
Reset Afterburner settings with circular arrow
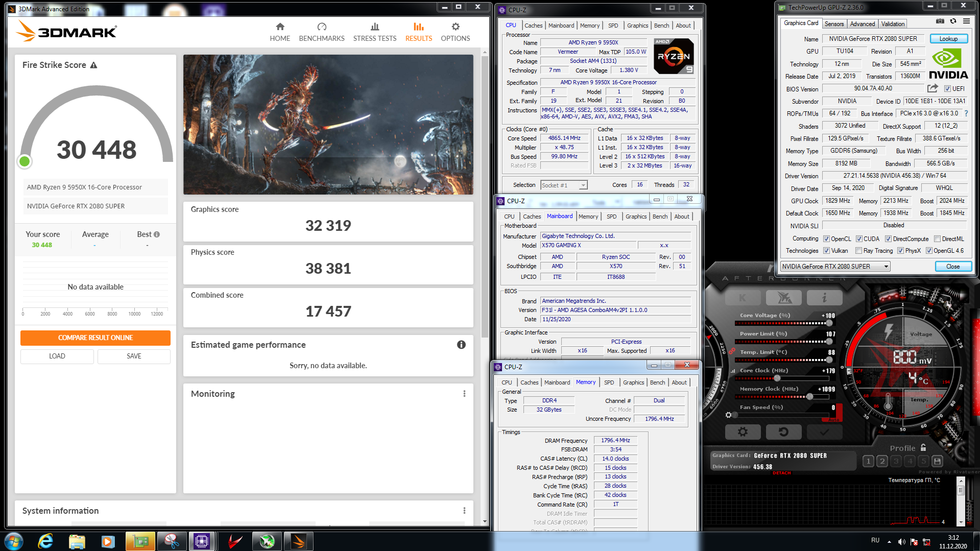pyautogui.click(x=784, y=432)
